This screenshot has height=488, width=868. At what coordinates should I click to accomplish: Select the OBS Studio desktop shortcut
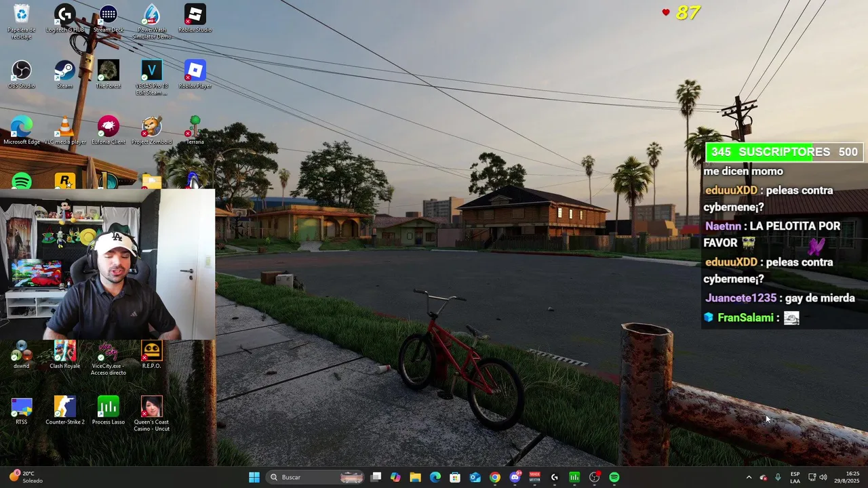click(21, 75)
